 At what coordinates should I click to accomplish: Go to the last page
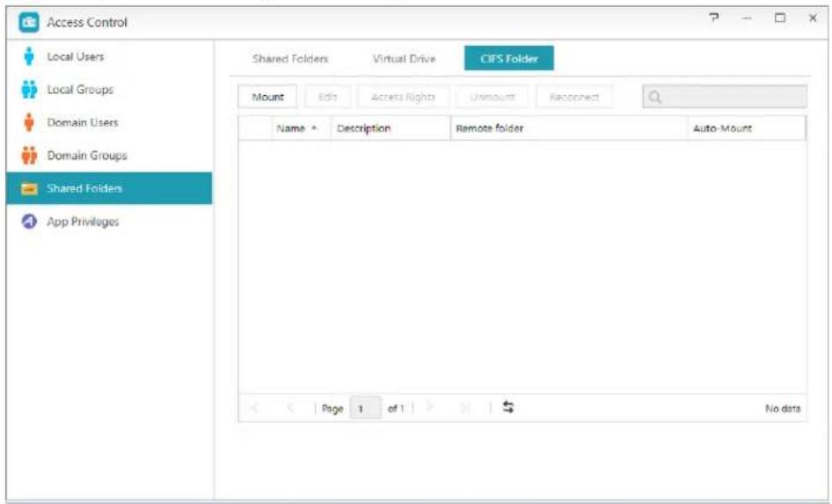[x=465, y=407]
